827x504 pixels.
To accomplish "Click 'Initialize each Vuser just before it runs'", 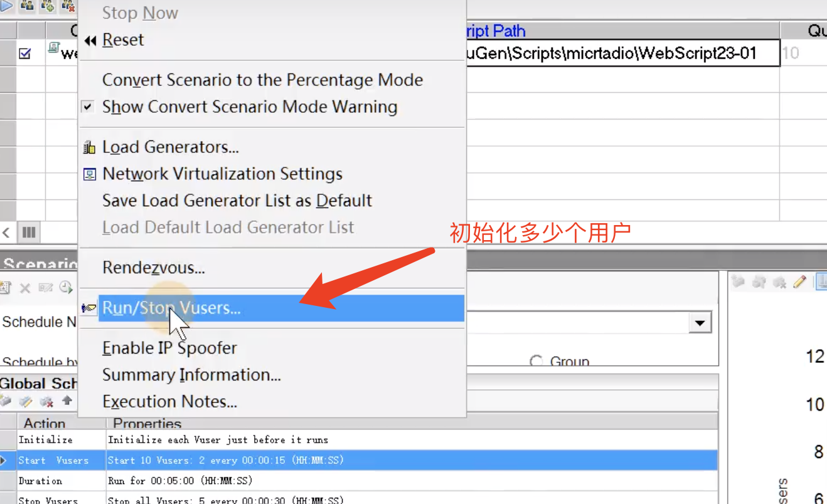I will (x=218, y=439).
